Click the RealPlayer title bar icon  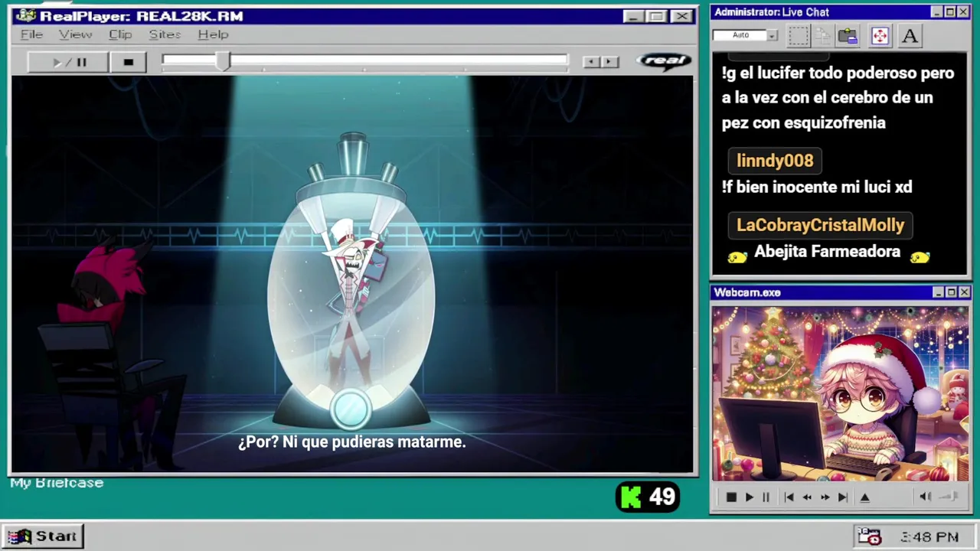pos(25,16)
